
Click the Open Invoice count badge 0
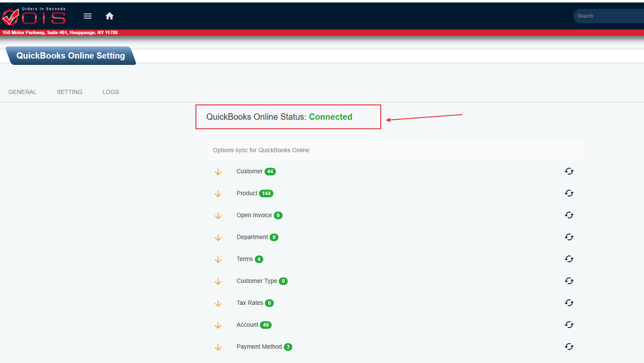(278, 215)
